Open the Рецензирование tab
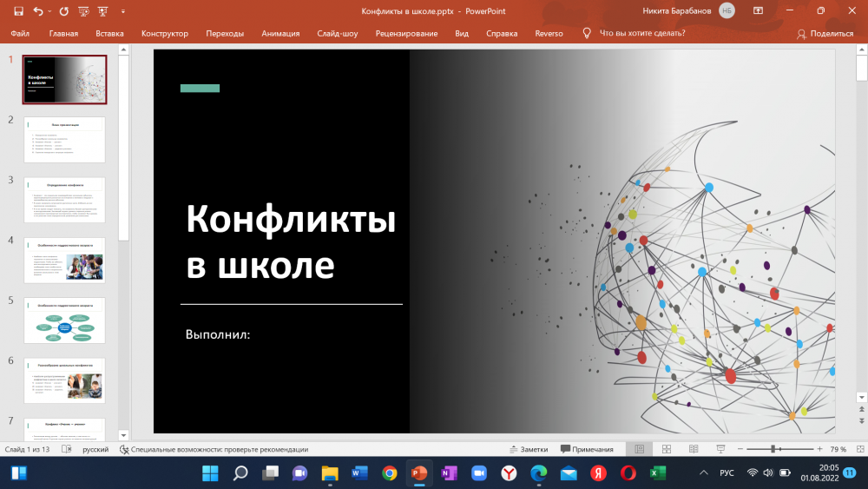This screenshot has width=868, height=489. [406, 33]
